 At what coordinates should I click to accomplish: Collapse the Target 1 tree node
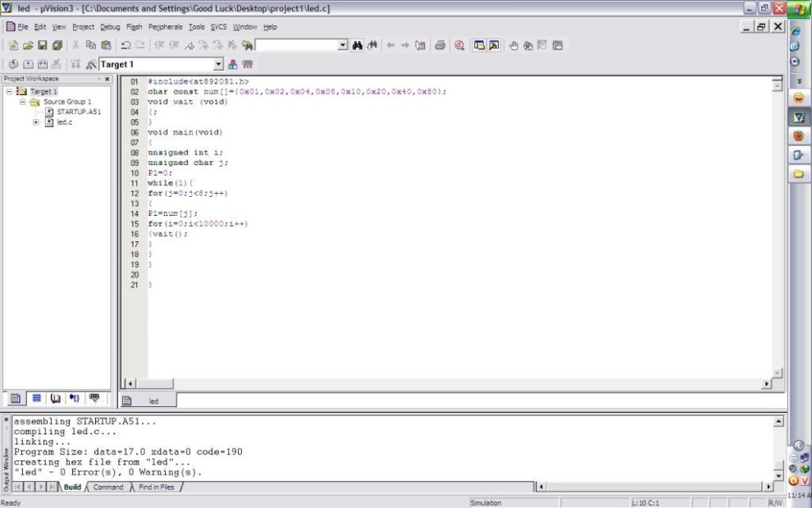coord(9,92)
